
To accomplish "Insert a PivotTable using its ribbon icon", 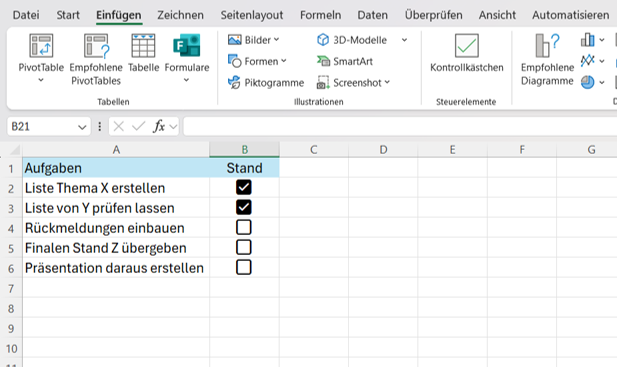I will [x=41, y=46].
